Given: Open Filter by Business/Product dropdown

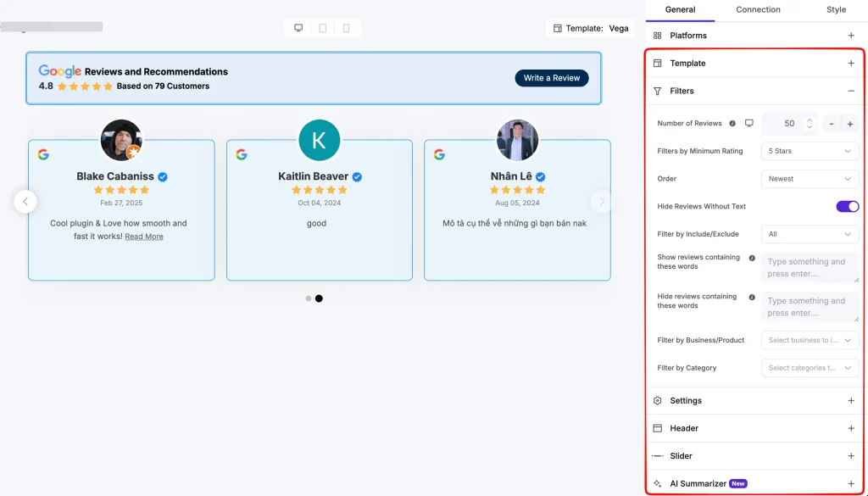Looking at the screenshot, I should (810, 341).
